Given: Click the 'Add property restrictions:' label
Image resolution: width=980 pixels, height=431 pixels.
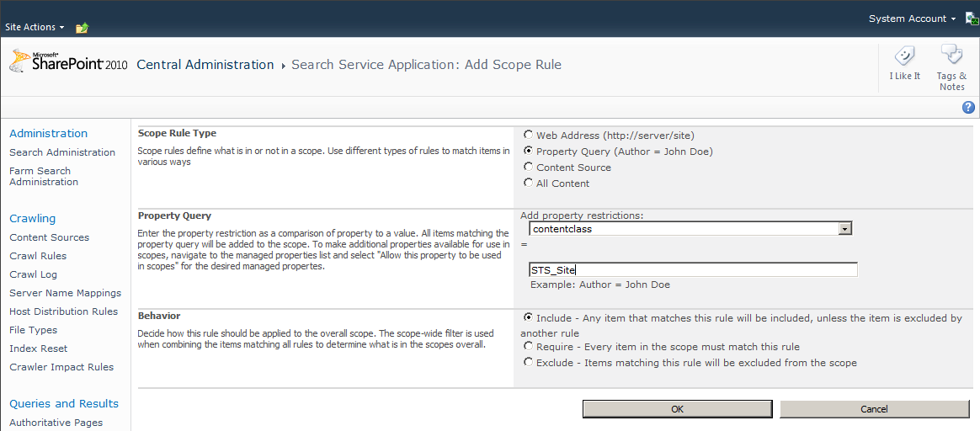Looking at the screenshot, I should 582,215.
